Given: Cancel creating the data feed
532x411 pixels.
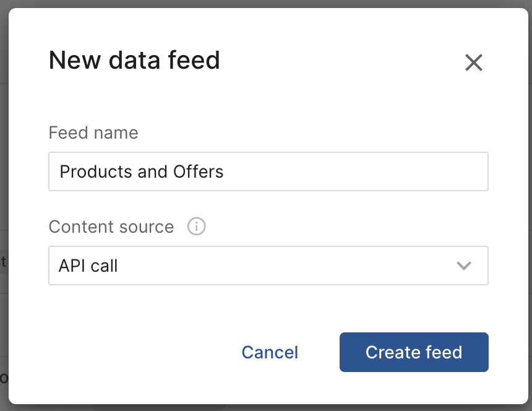Looking at the screenshot, I should point(270,352).
